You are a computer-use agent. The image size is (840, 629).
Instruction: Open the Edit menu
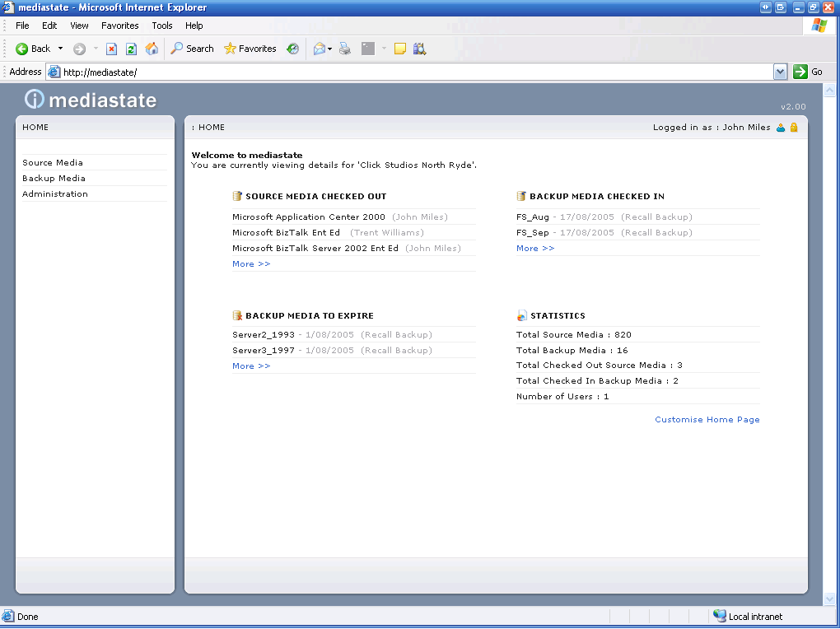tap(49, 26)
